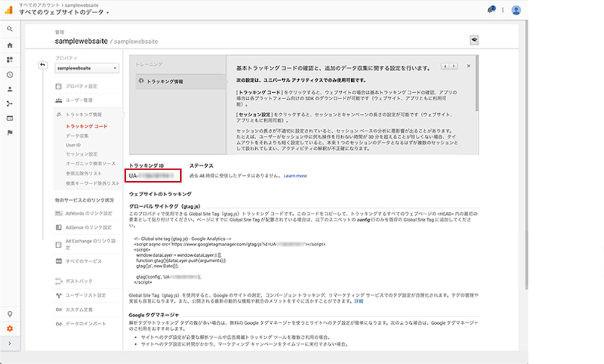Click the gtag.js code snippet box

point(230,261)
